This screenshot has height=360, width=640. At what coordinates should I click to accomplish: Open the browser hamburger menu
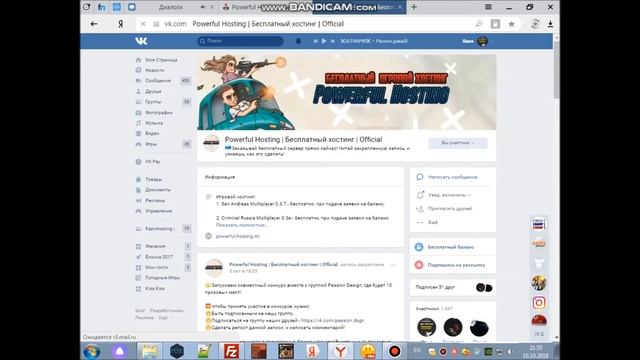(488, 7)
